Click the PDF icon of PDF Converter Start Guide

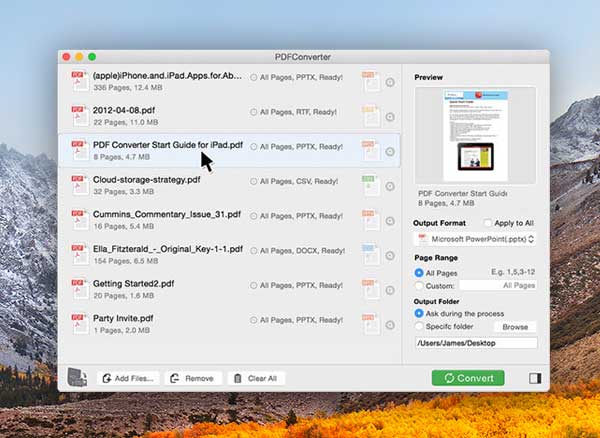[80, 150]
